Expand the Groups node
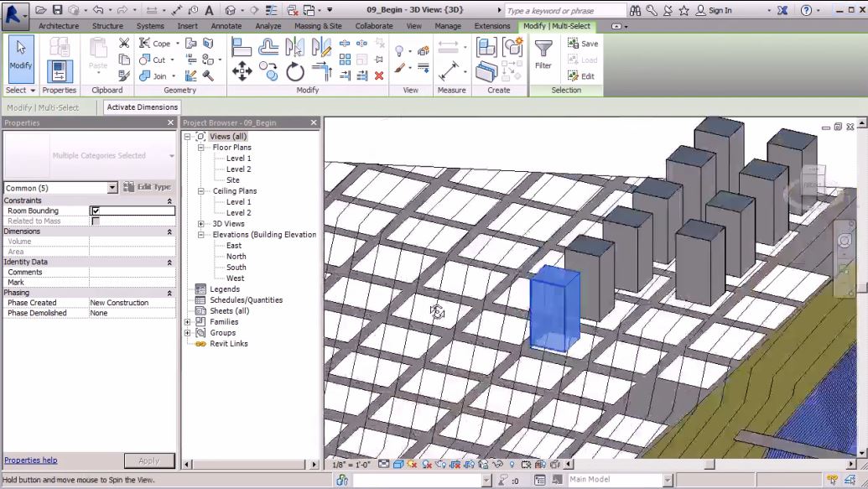868x489 pixels. click(x=188, y=333)
